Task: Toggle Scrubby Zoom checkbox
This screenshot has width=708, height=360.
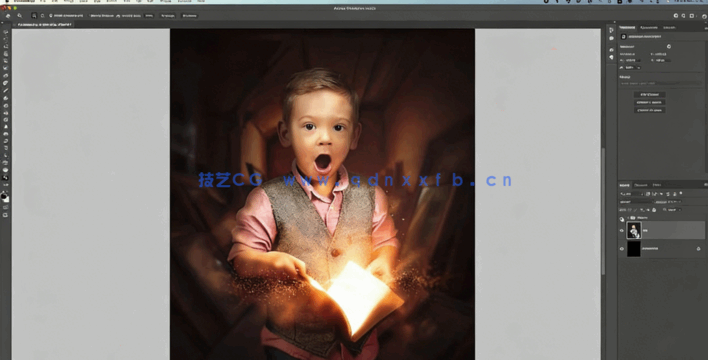Action: click(118, 16)
